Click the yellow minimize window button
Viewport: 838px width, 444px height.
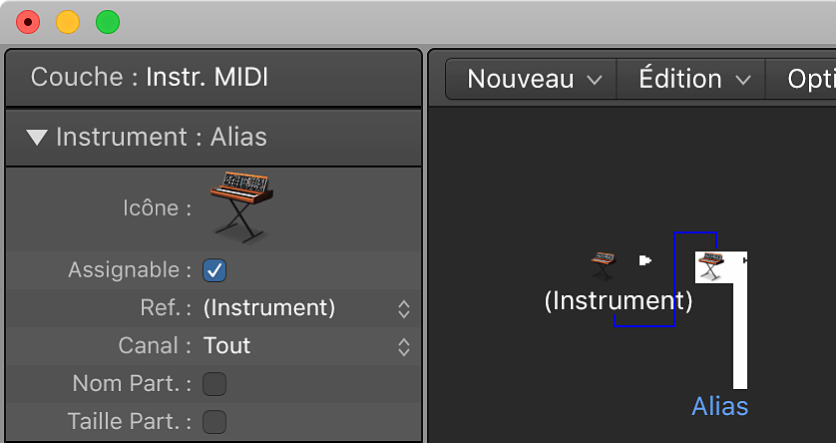68,22
